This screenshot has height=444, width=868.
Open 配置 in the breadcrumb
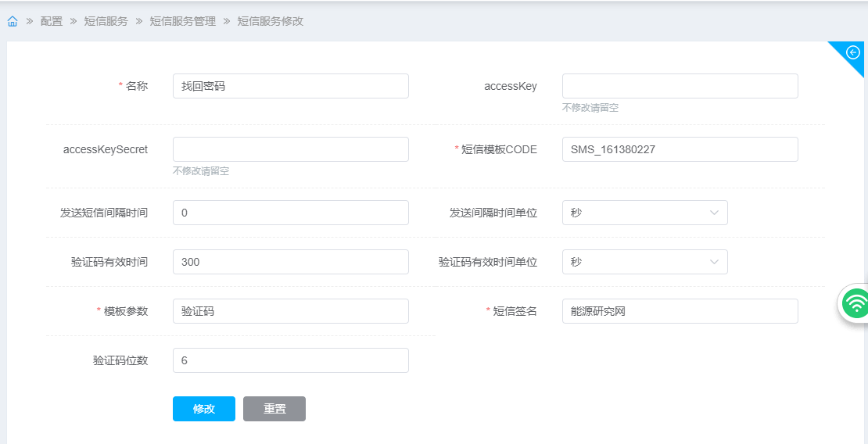(52, 22)
